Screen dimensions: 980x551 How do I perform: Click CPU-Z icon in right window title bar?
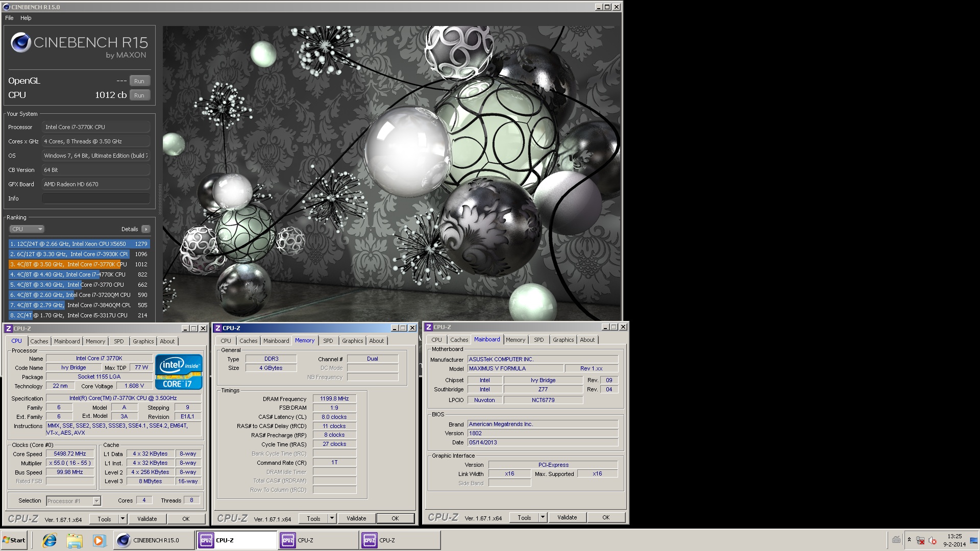point(429,327)
